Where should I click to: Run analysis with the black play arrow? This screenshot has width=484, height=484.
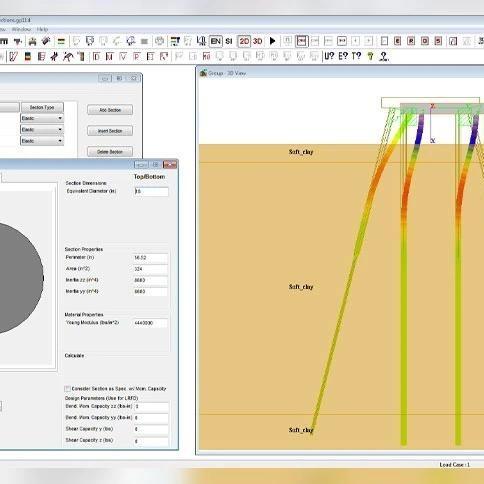pos(272,41)
